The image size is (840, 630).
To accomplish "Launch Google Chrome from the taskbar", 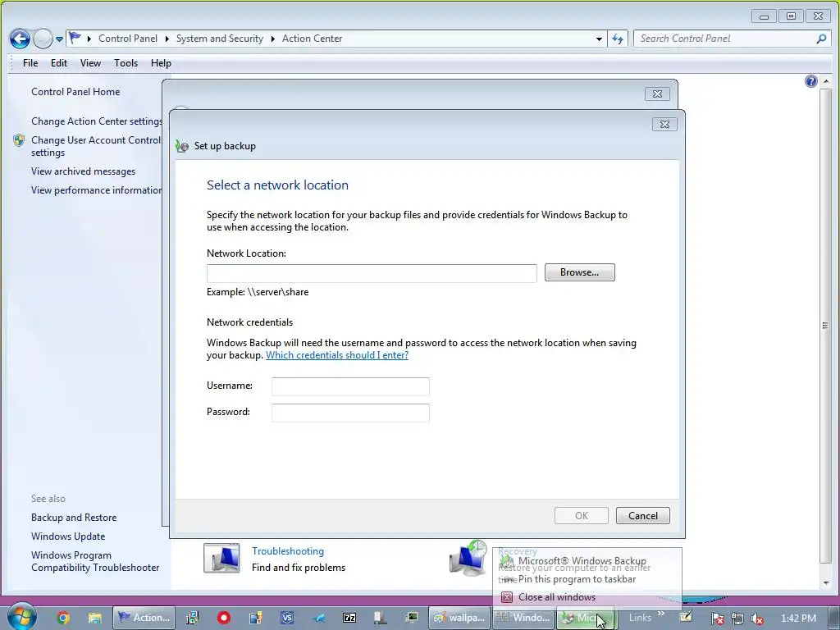I will point(63,619).
